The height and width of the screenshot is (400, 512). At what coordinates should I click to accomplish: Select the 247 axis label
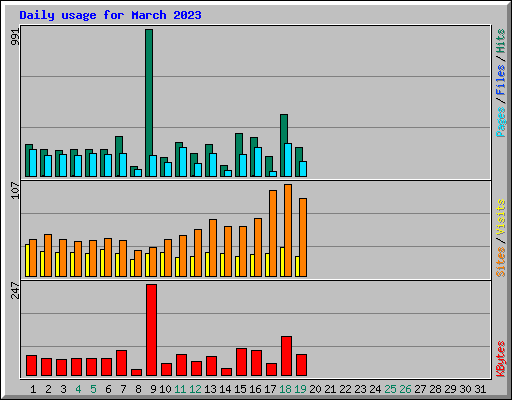point(16,290)
